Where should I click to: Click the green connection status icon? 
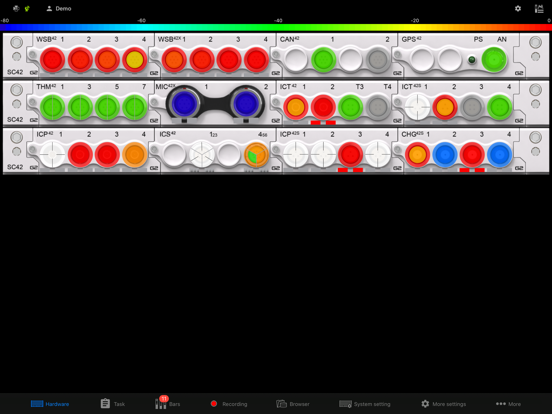coord(27,8)
